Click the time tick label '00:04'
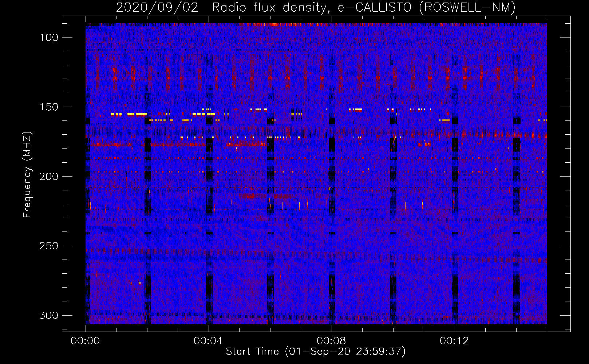The width and height of the screenshot is (589, 364). click(208, 341)
